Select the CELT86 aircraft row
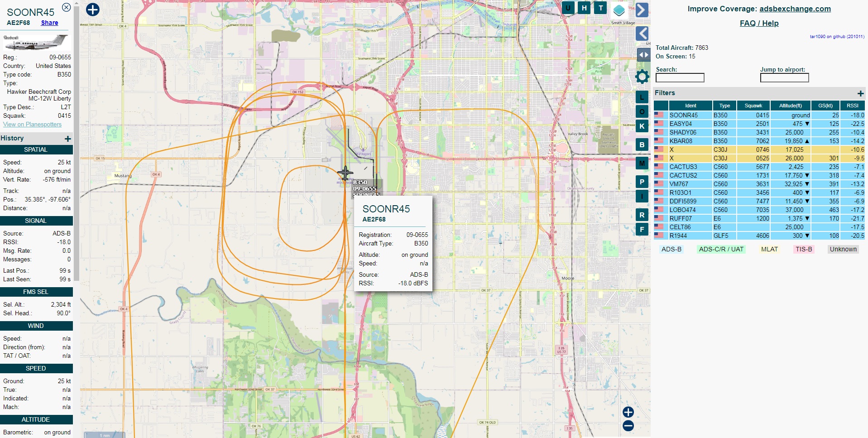 point(759,227)
